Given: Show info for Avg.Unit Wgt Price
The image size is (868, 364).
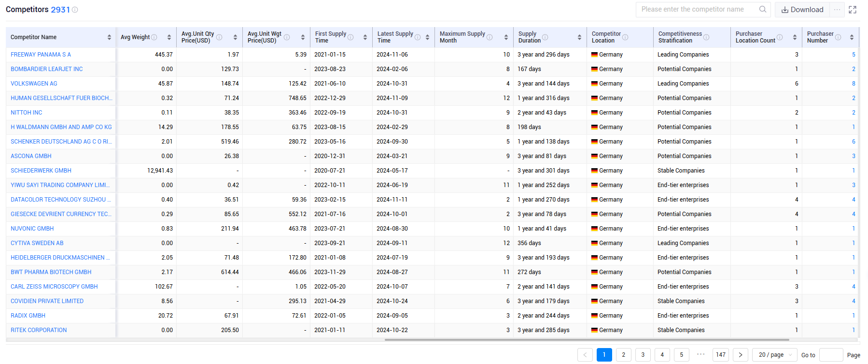Looking at the screenshot, I should [x=287, y=37].
